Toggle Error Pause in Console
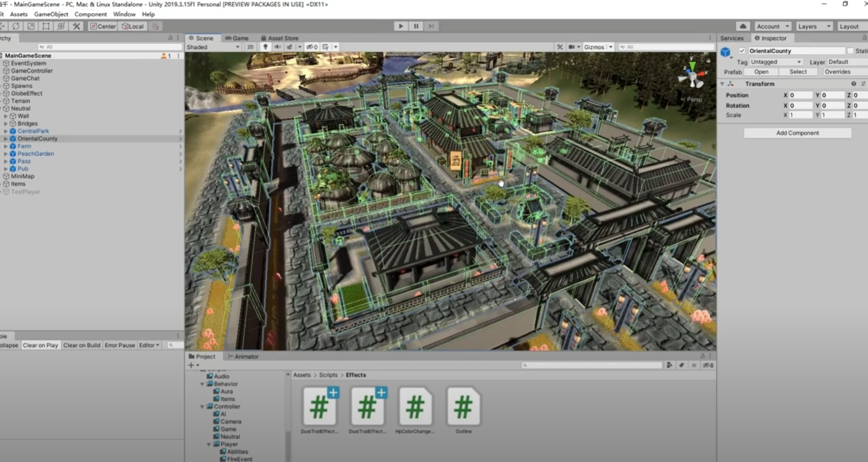This screenshot has width=868, height=462. 120,345
